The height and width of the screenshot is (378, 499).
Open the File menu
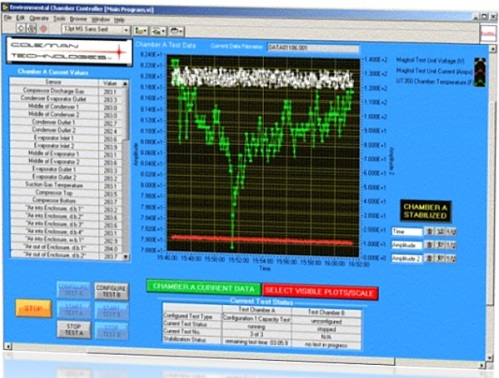(x=8, y=17)
